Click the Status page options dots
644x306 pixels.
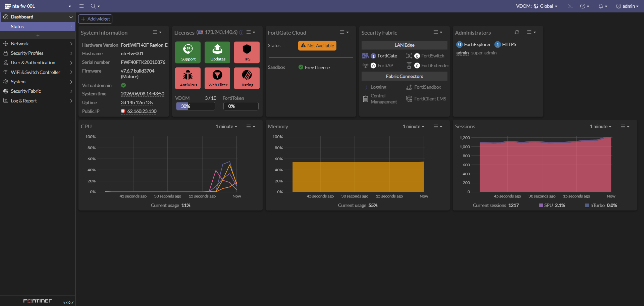(x=71, y=27)
